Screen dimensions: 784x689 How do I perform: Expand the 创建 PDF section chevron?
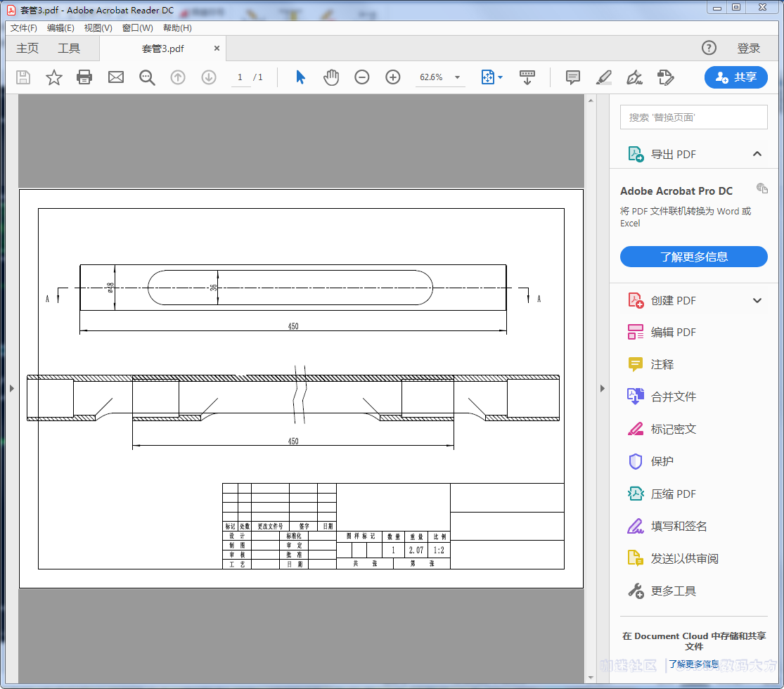pos(757,300)
